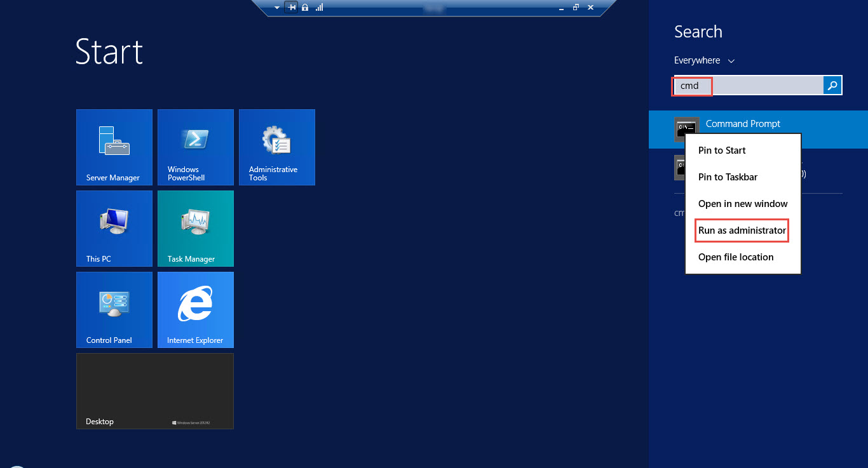Image resolution: width=868 pixels, height=468 pixels.
Task: Click the signal strength icon on the toolbar
Action: tap(318, 7)
